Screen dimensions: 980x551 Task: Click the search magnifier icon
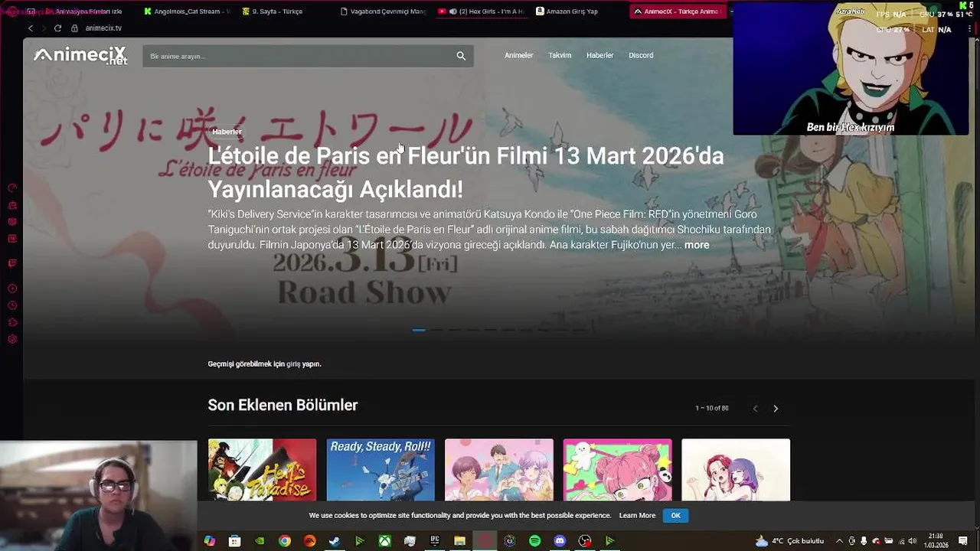[x=461, y=56]
